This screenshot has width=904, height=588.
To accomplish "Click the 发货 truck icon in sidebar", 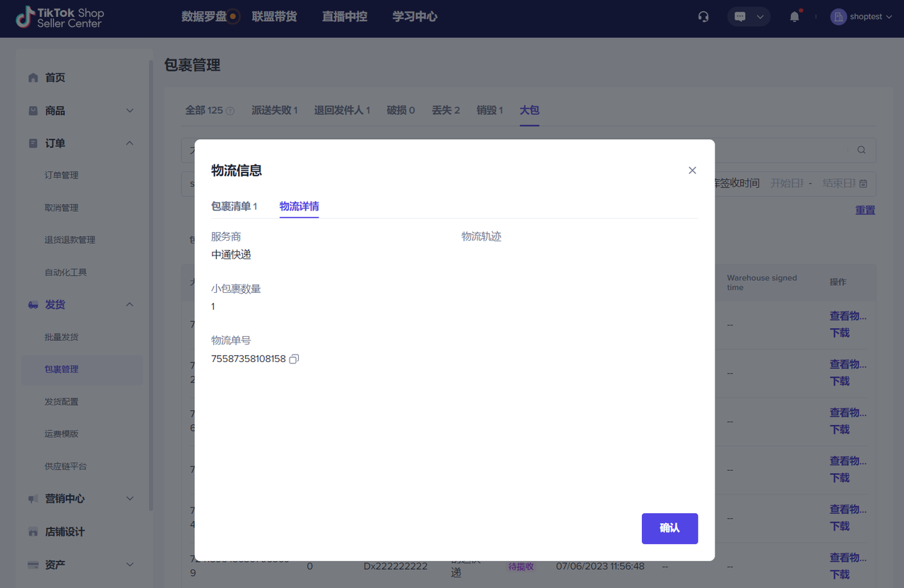I will 33,305.
